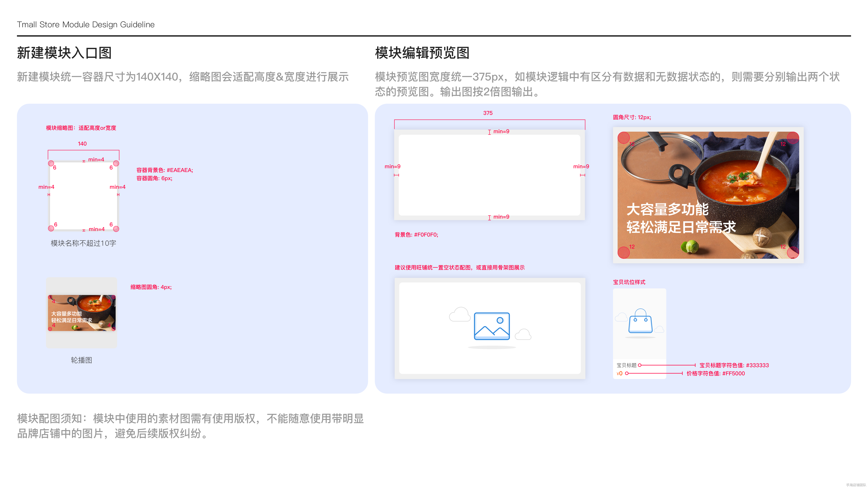
Task: Click the '宝贝标题' label text
Action: [x=626, y=365]
